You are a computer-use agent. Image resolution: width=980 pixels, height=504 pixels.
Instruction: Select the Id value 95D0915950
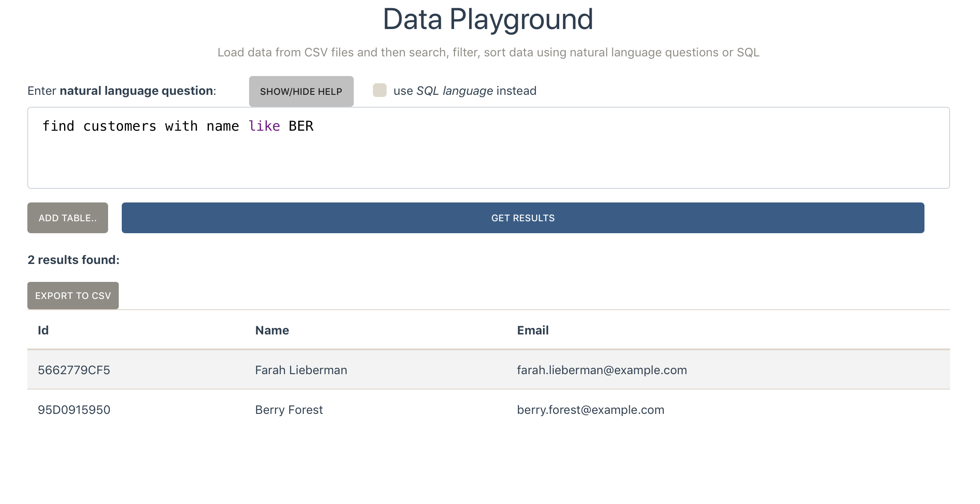(x=73, y=410)
